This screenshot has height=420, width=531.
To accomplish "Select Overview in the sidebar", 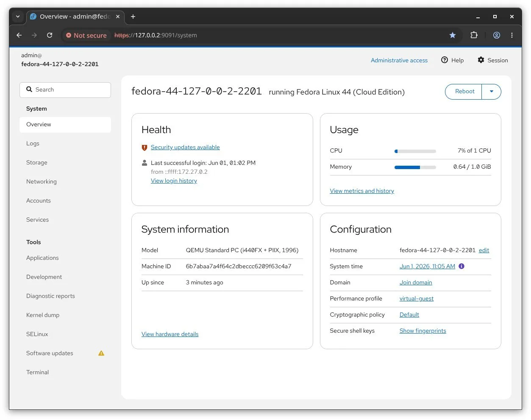I will click(x=65, y=125).
